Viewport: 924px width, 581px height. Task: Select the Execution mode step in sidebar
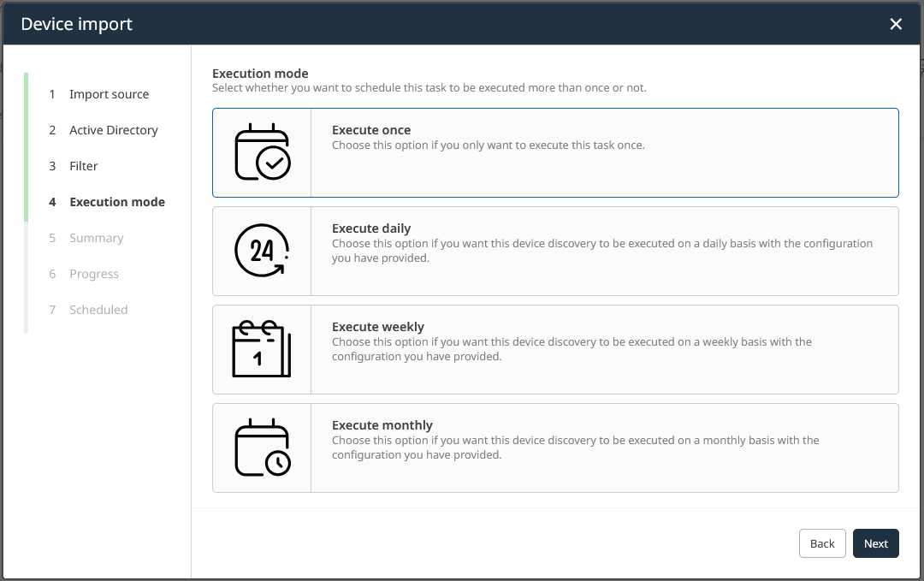117,202
